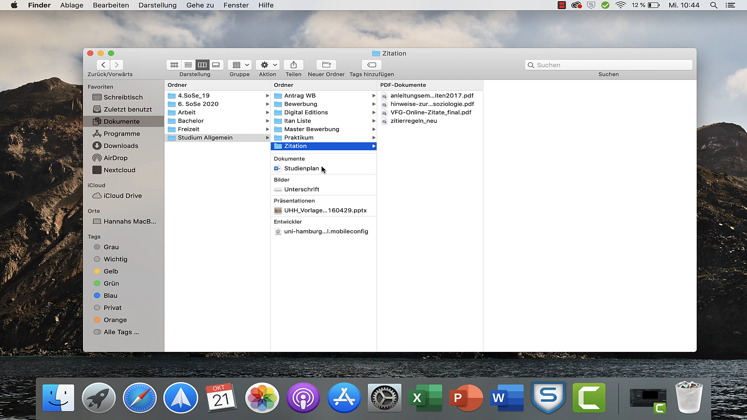Select iCloud Drive in sidebar
This screenshot has width=747, height=420.
pyautogui.click(x=122, y=196)
